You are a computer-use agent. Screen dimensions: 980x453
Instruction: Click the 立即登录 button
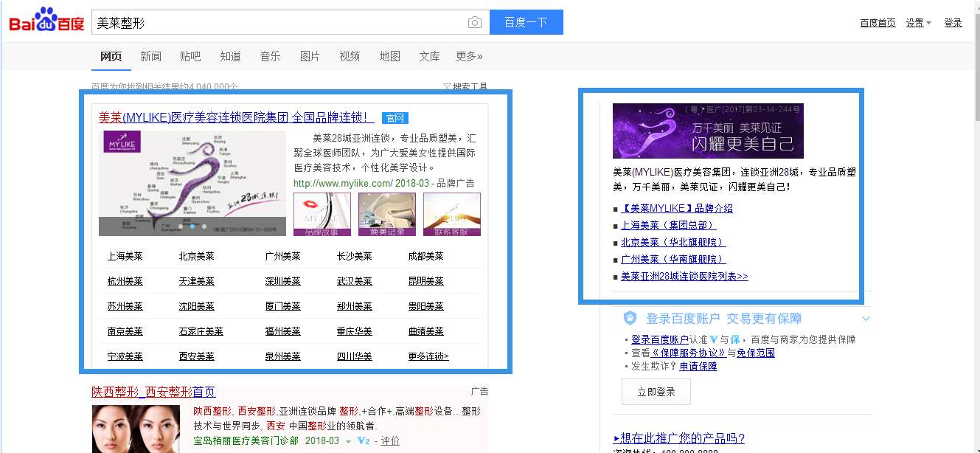pyautogui.click(x=656, y=392)
